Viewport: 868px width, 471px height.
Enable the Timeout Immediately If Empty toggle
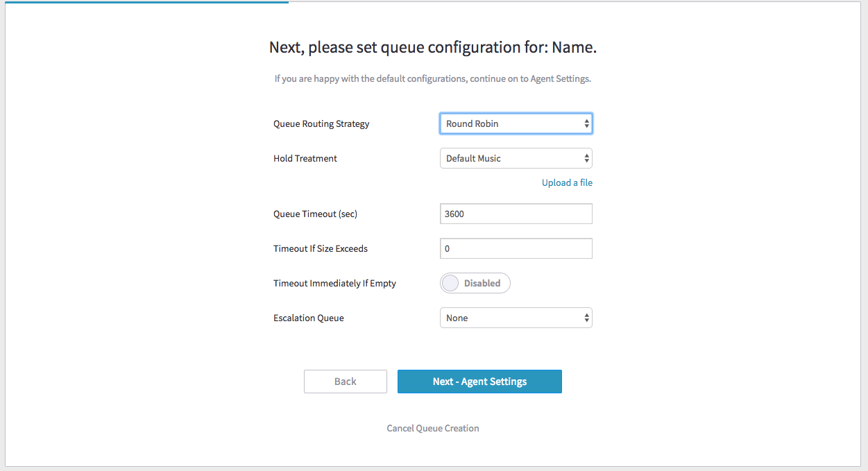coord(475,283)
